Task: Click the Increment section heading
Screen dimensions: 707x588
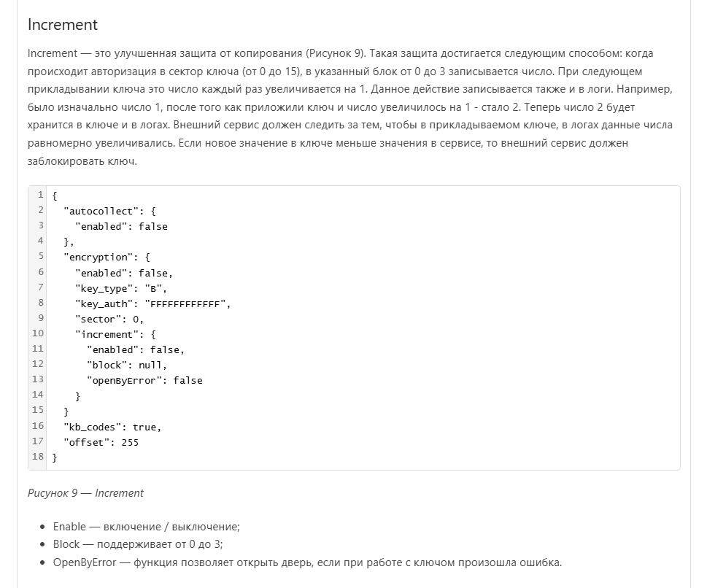Action: [x=63, y=24]
